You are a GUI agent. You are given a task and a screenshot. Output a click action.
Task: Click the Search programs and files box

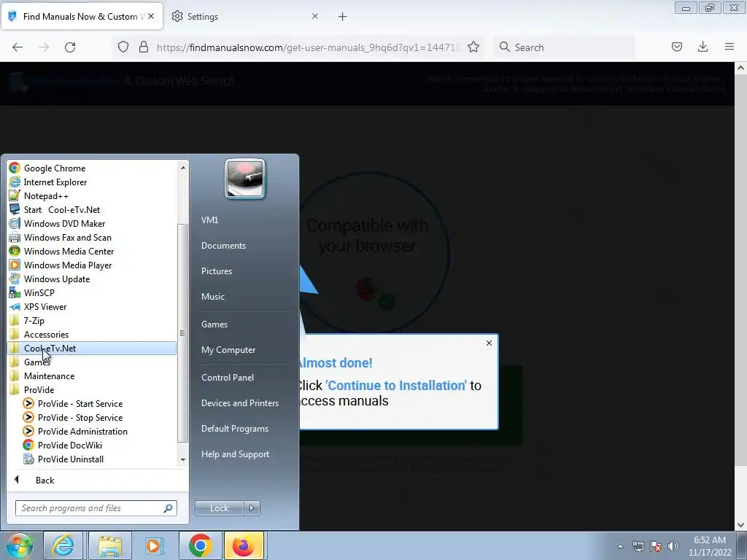pos(96,508)
